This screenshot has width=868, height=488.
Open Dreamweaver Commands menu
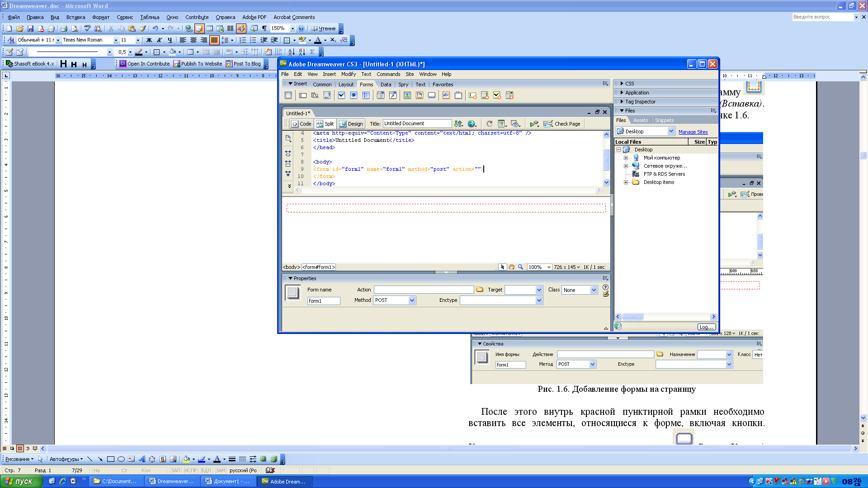tap(388, 74)
